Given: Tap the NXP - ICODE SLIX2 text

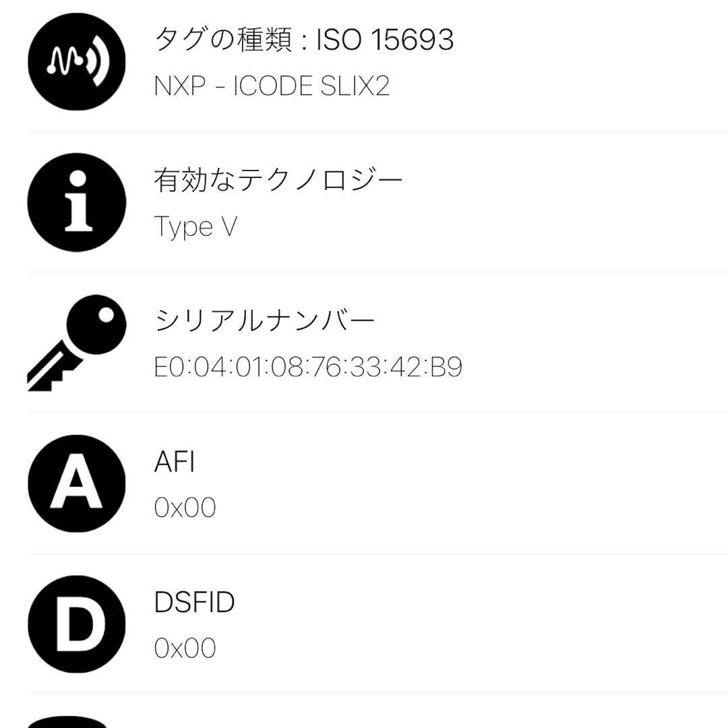Looking at the screenshot, I should (272, 86).
